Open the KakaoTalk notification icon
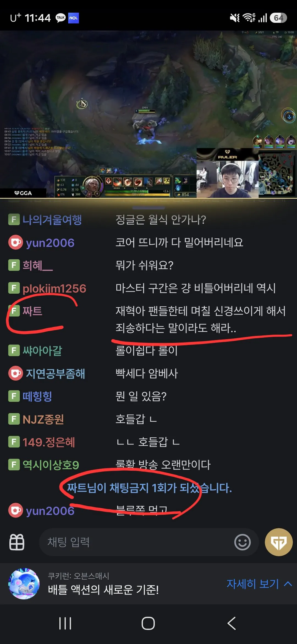297x644 pixels. pyautogui.click(x=61, y=18)
